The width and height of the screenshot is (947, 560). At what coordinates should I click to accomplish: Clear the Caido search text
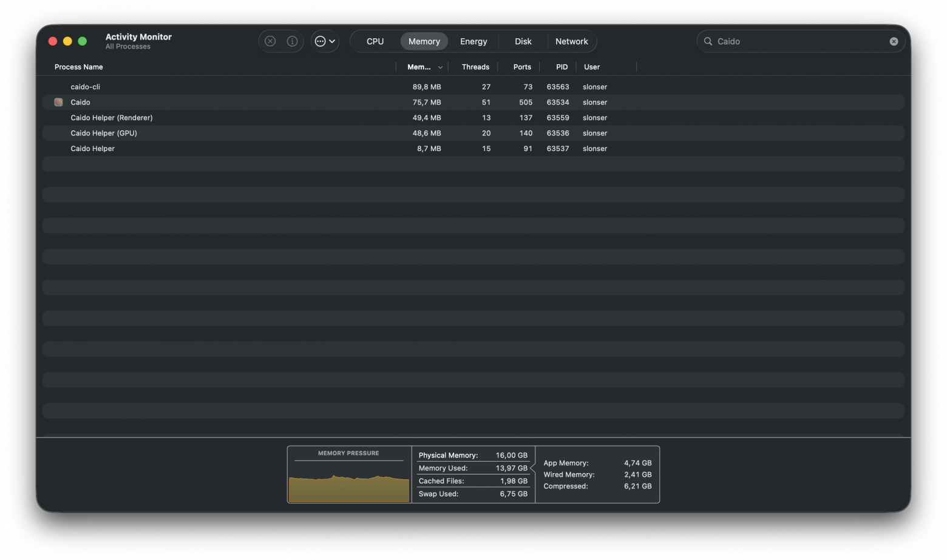coord(894,41)
